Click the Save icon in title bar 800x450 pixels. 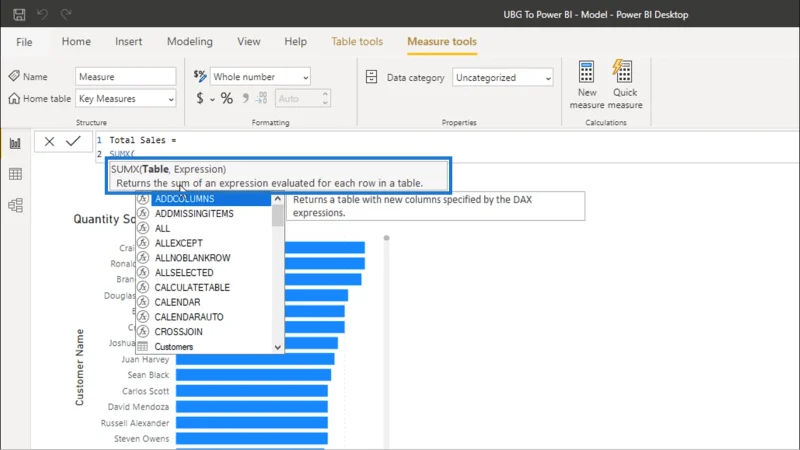tap(19, 14)
